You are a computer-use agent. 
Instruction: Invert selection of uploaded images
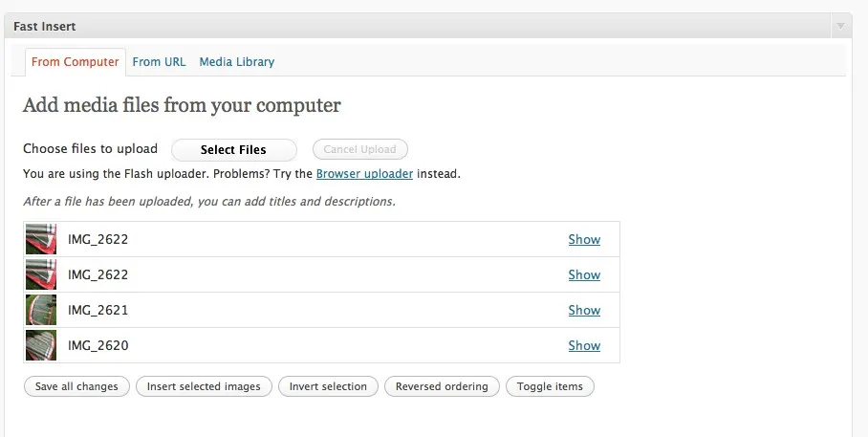click(x=328, y=386)
